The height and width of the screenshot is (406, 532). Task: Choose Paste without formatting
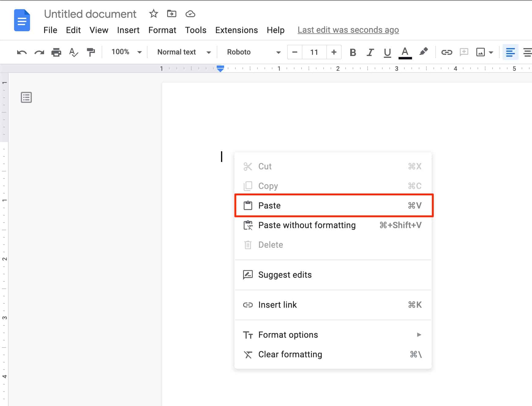click(333, 225)
